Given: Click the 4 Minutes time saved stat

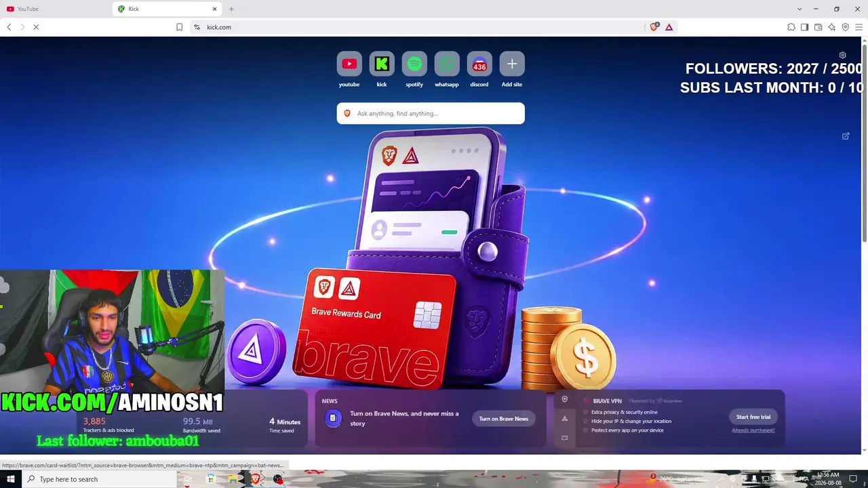Looking at the screenshot, I should click(x=285, y=425).
